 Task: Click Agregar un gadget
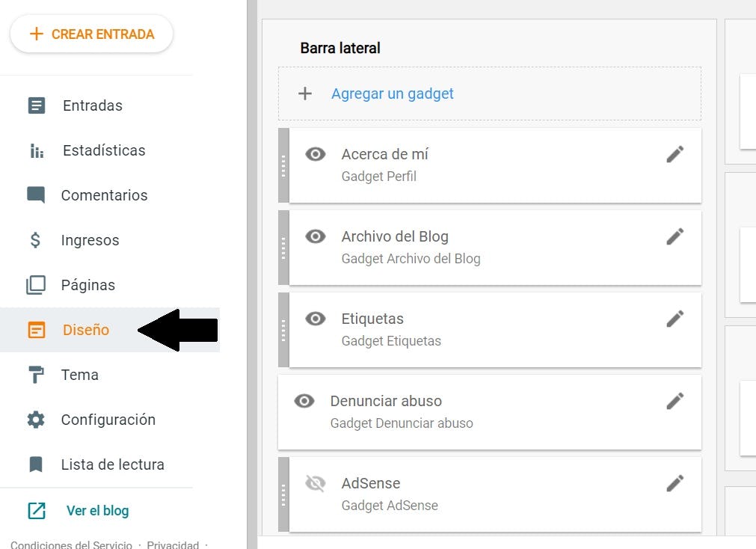pos(392,93)
